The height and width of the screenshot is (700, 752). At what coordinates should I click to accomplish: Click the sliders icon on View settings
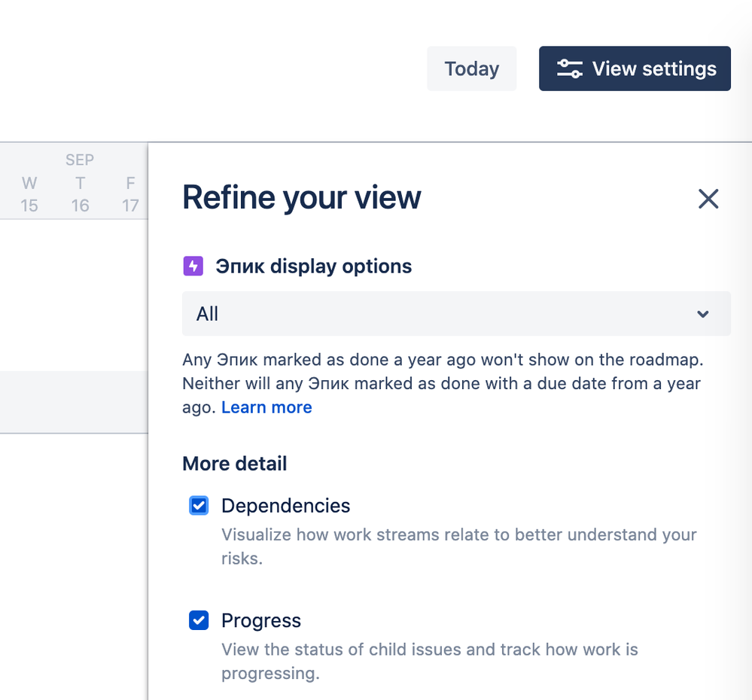569,69
